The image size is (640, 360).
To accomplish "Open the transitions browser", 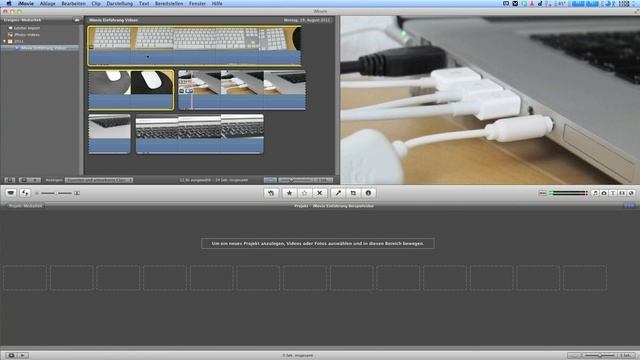I will [622, 193].
